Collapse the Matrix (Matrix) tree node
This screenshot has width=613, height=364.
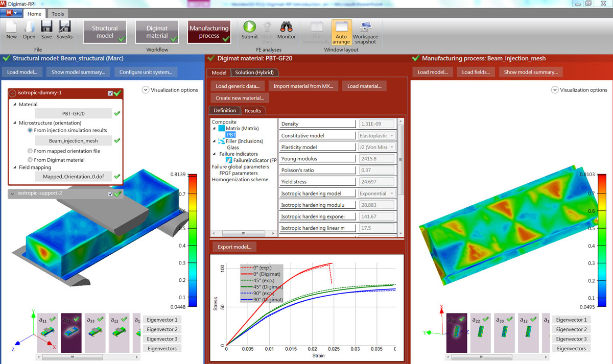point(215,128)
